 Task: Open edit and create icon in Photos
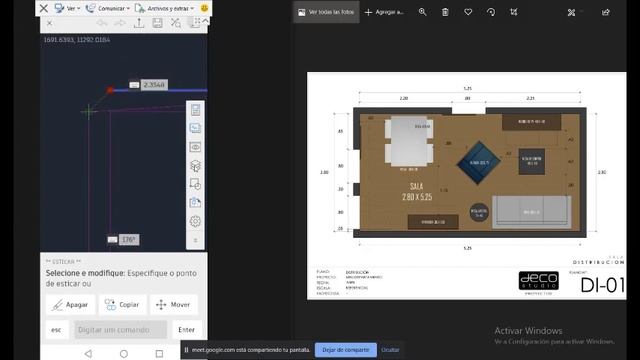571,13
